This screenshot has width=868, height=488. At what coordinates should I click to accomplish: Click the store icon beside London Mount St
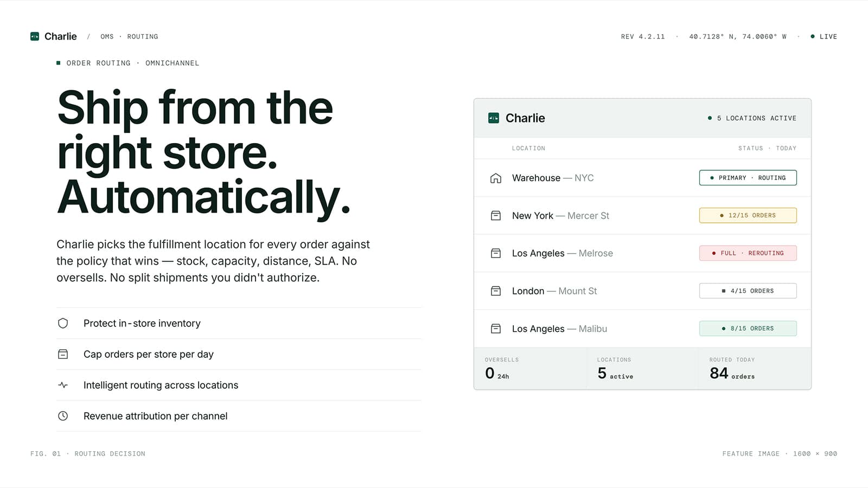point(496,291)
